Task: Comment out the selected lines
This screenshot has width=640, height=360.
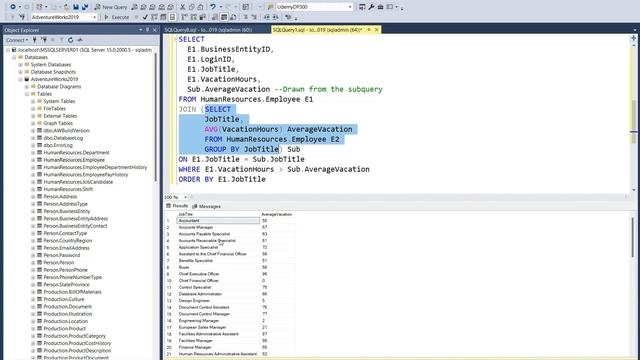Action: [x=246, y=17]
